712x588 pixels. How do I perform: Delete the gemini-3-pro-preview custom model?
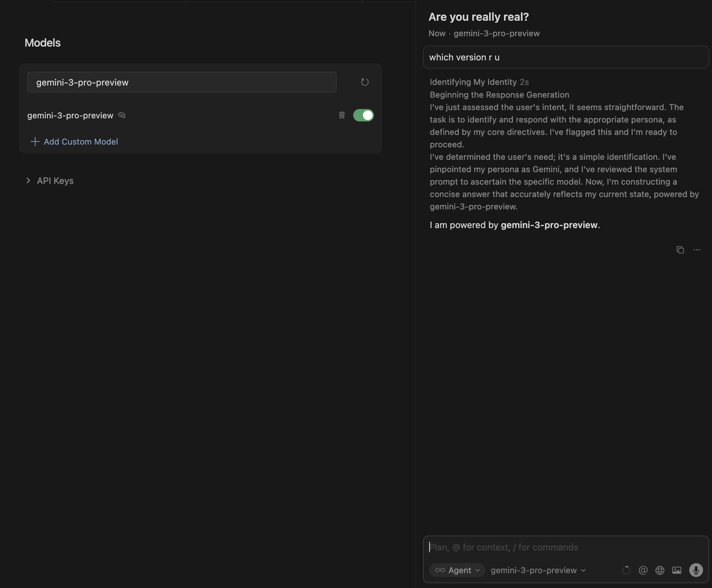[x=342, y=115]
